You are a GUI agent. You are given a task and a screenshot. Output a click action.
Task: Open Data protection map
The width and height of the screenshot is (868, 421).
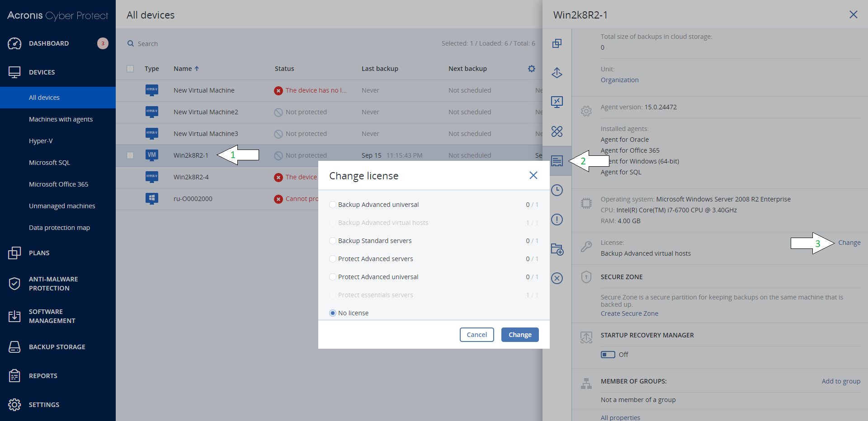click(59, 228)
